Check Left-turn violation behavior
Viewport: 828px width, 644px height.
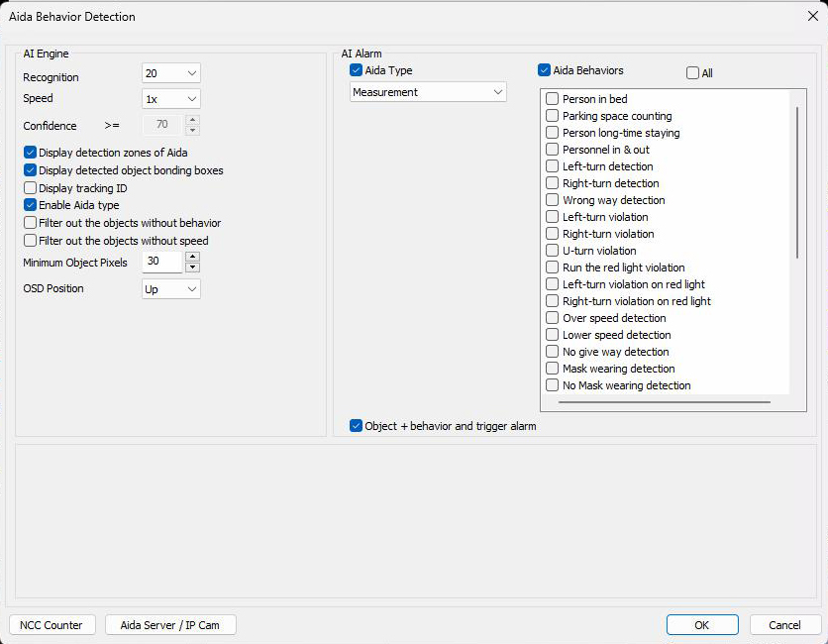[552, 217]
